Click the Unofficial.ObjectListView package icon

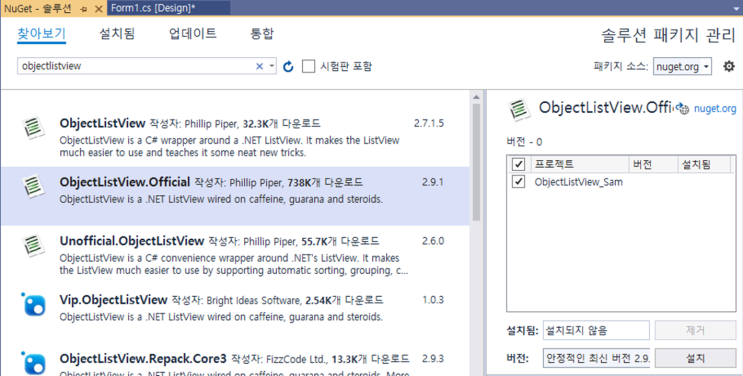coord(34,245)
